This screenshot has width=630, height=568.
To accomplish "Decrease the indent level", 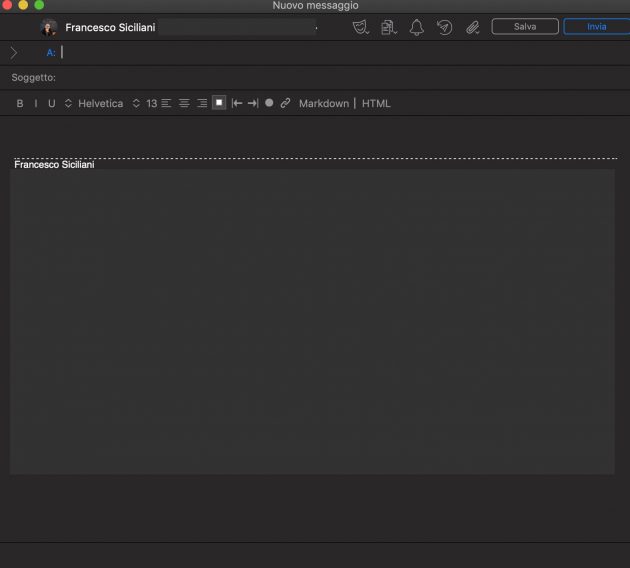I will tap(237, 104).
